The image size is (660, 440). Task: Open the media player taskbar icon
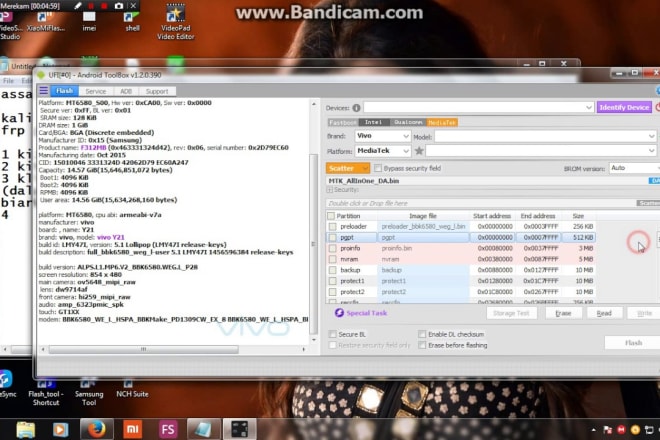click(x=61, y=429)
